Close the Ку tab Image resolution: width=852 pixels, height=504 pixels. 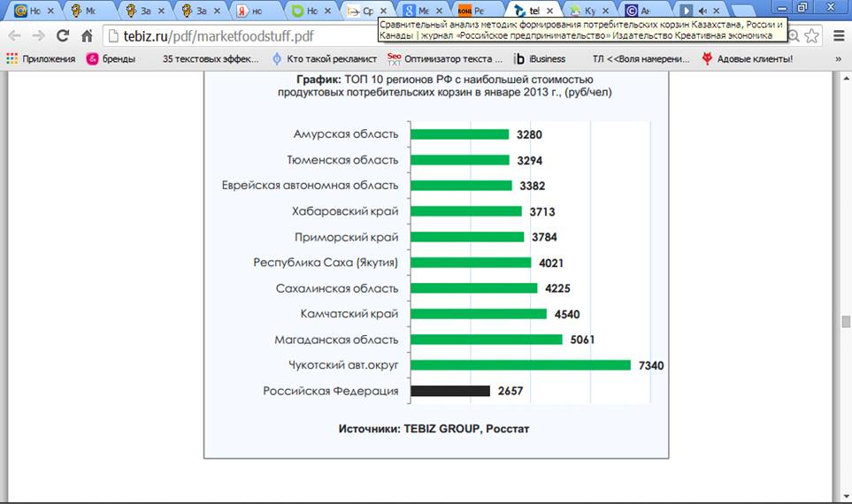point(605,11)
